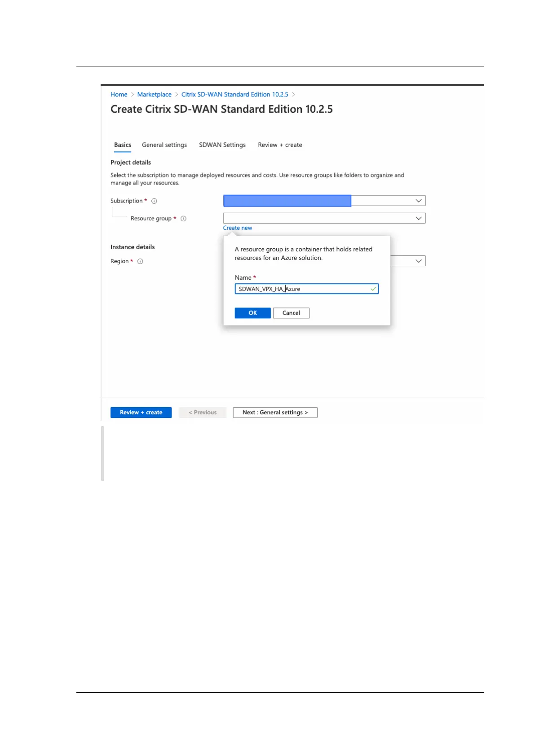Click the blue Review + create button
Image resolution: width=535 pixels, height=756 pixels.
(x=141, y=413)
